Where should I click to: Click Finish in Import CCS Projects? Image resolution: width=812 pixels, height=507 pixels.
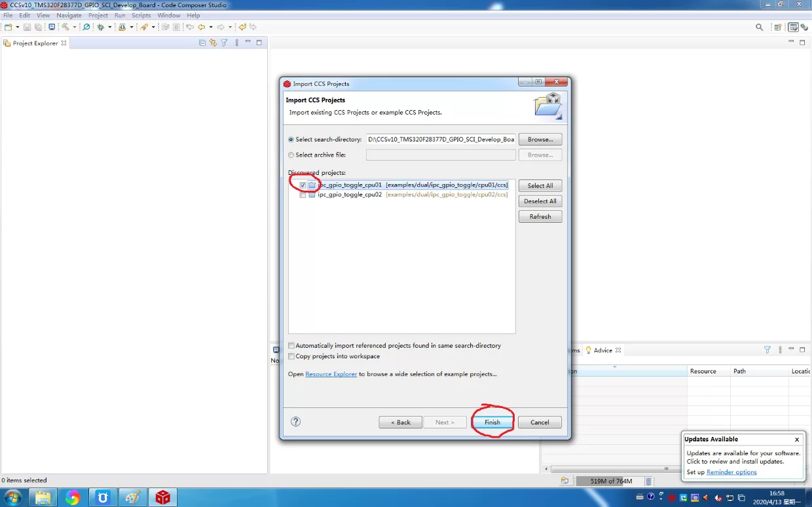pyautogui.click(x=492, y=423)
